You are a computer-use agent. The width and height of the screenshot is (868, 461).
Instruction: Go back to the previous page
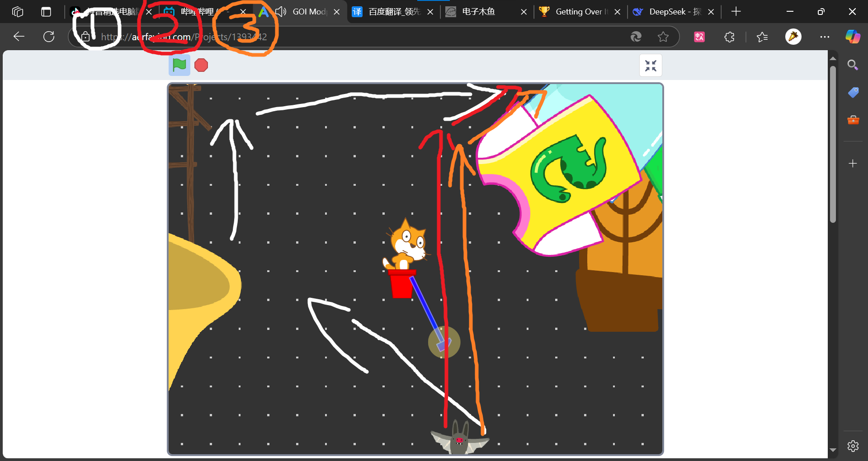pyautogui.click(x=19, y=37)
